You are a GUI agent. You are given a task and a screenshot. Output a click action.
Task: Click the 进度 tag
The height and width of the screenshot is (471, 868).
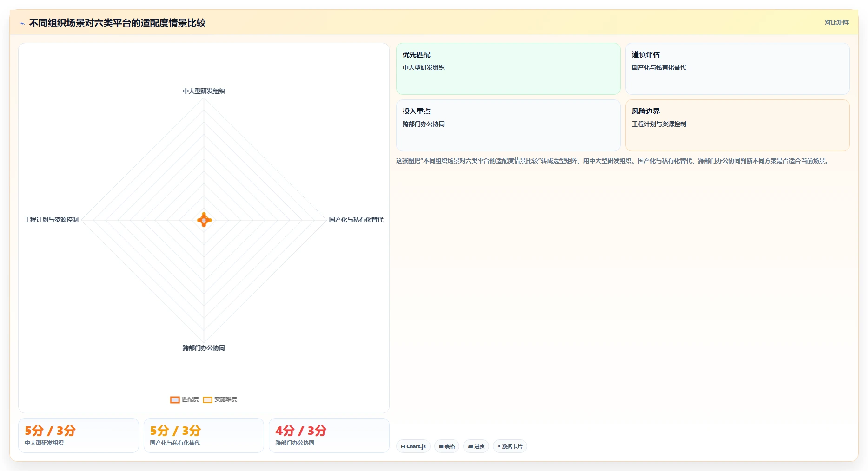(x=476, y=446)
